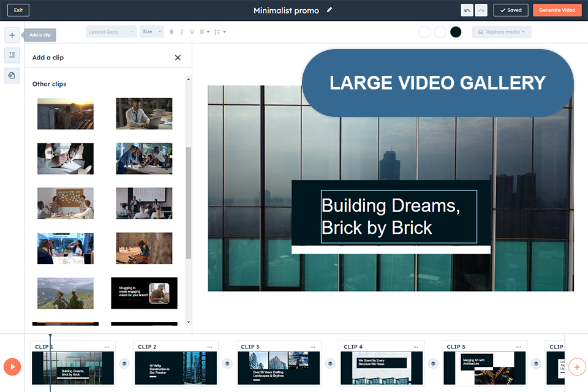Open the media shapes sidebar icon
Image resolution: width=588 pixels, height=392 pixels.
point(12,75)
